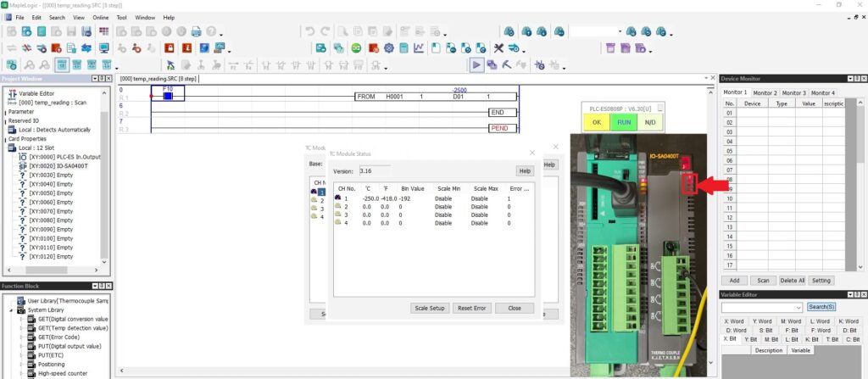Expand the Positioning tree node
Screen dimensions: 868x379
(21, 365)
